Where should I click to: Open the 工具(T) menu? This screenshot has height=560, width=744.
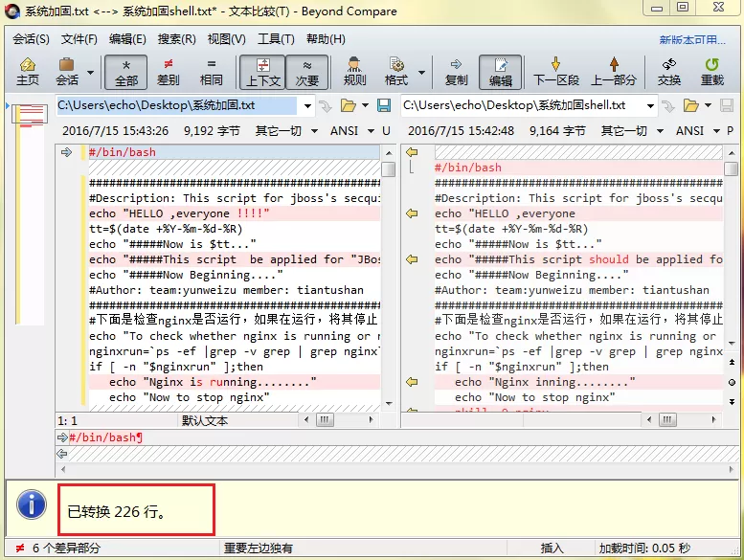[276, 39]
